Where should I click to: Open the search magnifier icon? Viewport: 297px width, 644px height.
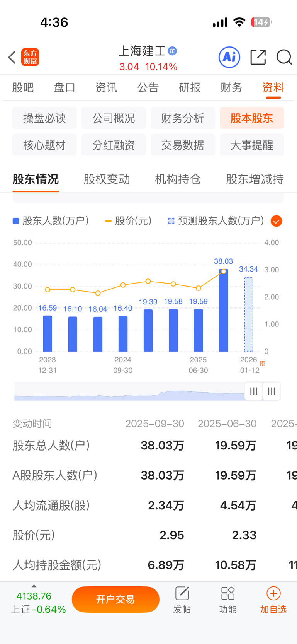[284, 57]
